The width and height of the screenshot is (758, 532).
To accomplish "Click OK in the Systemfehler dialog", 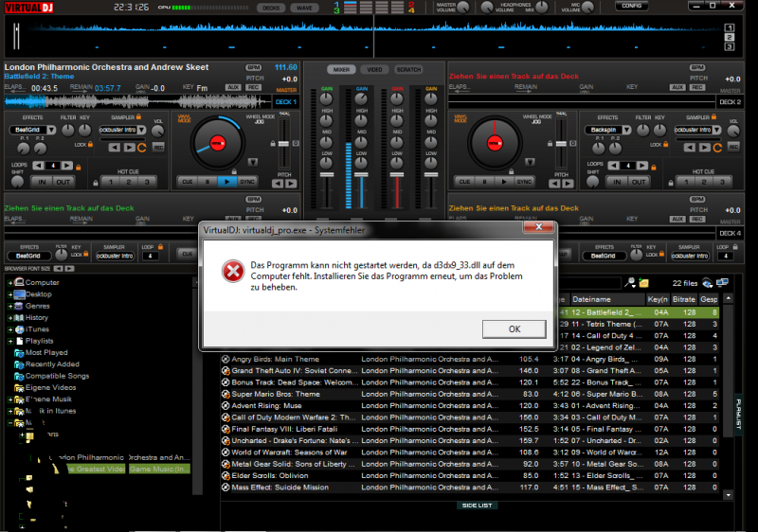I will point(514,329).
